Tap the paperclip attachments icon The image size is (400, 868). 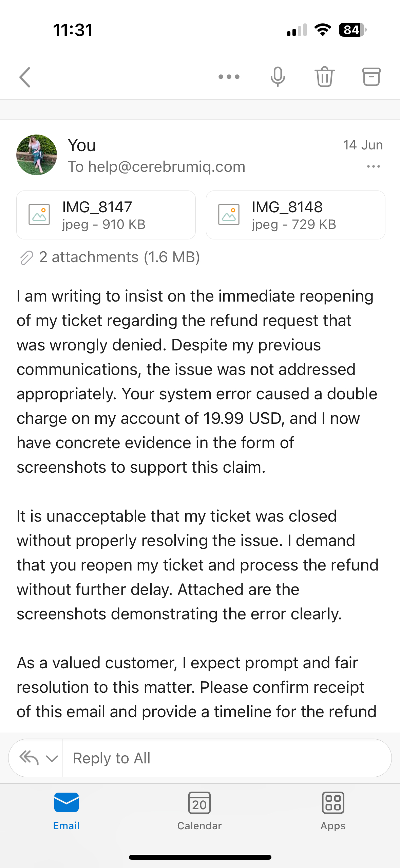26,257
